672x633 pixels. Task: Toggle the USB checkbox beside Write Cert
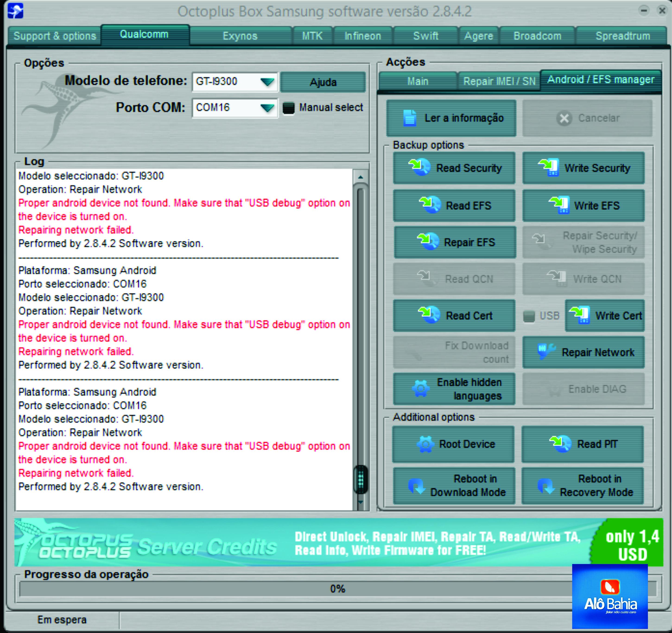point(529,316)
